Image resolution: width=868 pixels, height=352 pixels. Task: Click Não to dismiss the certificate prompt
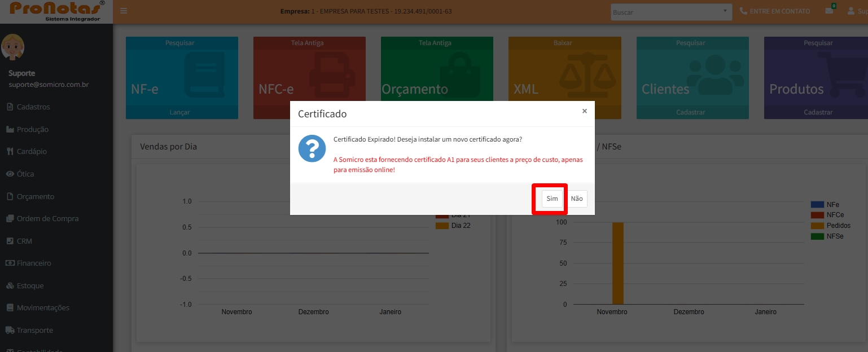click(x=576, y=199)
